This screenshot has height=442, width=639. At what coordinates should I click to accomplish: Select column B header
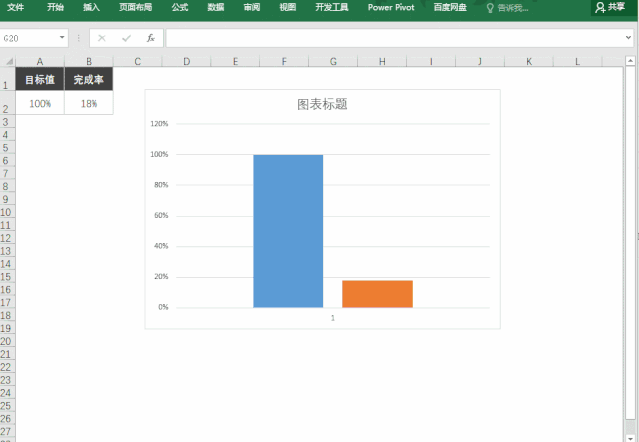click(x=89, y=62)
